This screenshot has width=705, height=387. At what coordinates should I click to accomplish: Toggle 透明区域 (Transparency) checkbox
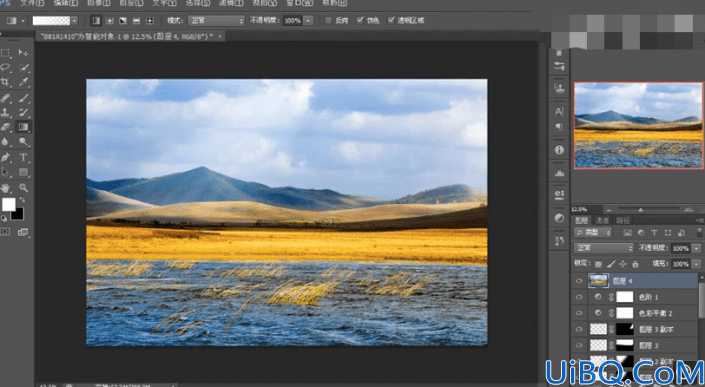pyautogui.click(x=391, y=20)
